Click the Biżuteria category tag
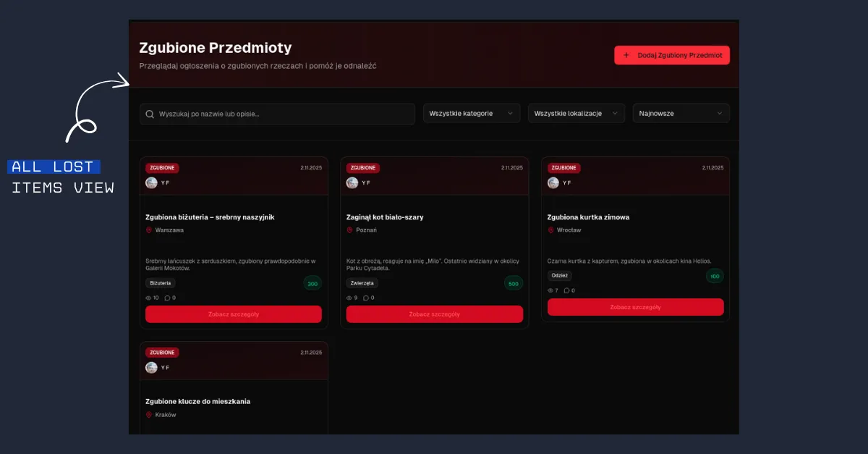Image resolution: width=868 pixels, height=454 pixels. pyautogui.click(x=160, y=283)
